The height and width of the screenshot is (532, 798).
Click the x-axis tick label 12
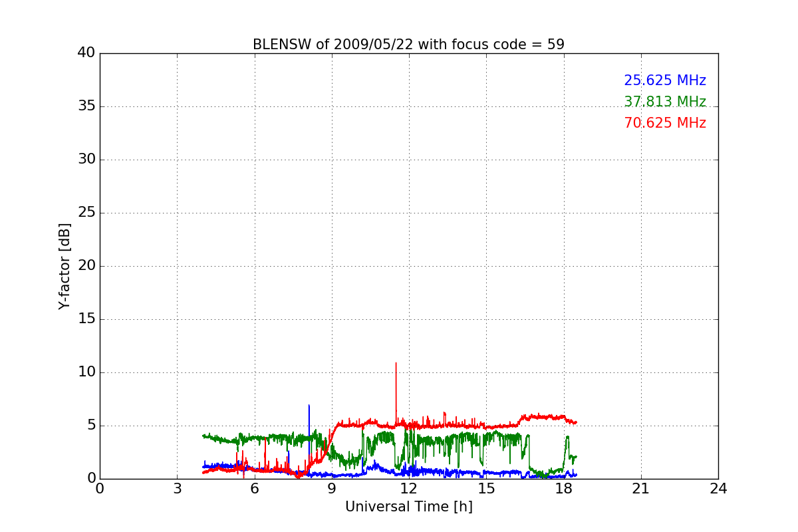[x=409, y=489]
